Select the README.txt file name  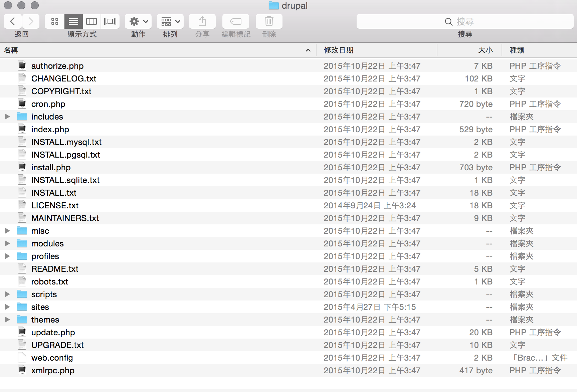coord(55,269)
